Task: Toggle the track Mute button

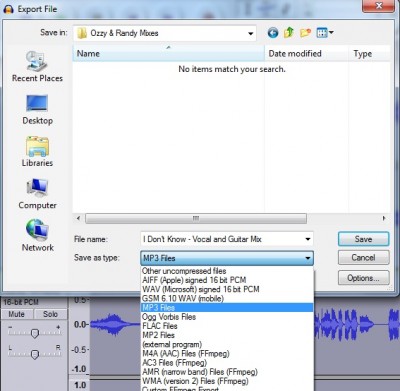Action: point(17,314)
